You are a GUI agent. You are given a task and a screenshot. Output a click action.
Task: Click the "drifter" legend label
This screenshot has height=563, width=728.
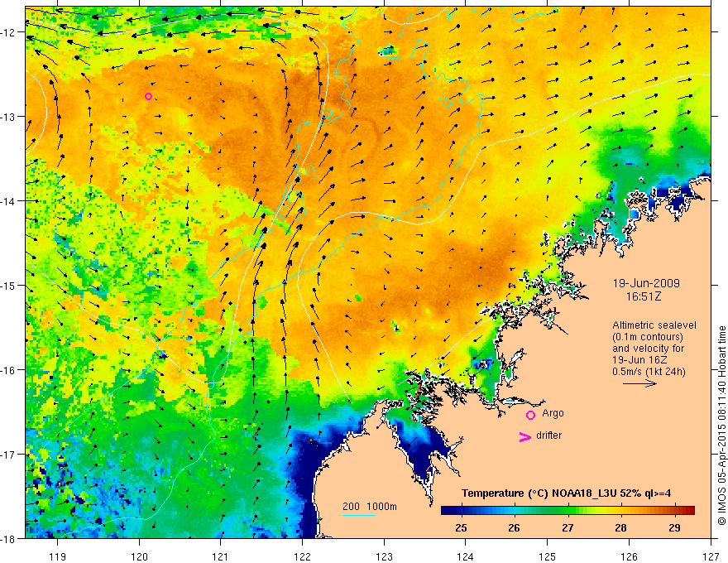pos(548,435)
